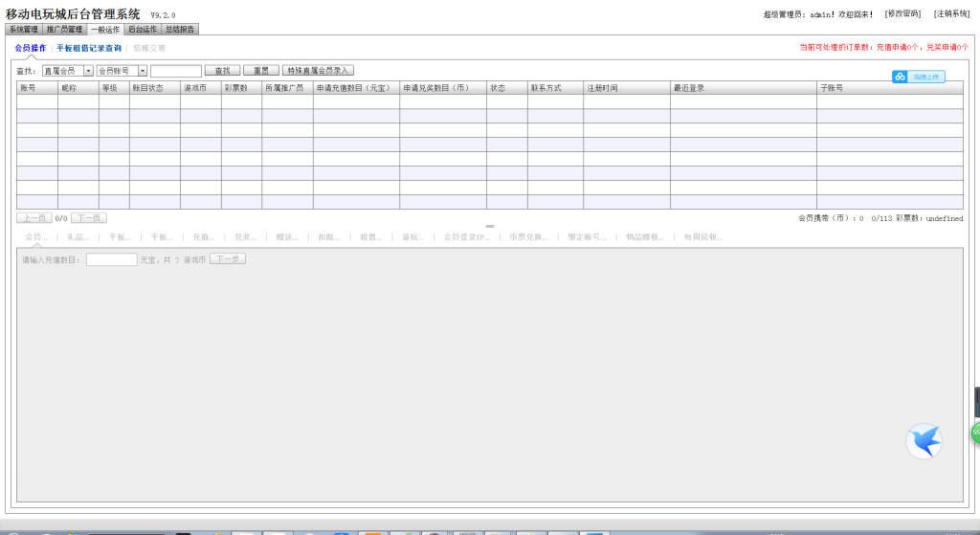Select the 后台运作 tab
The height and width of the screenshot is (535, 980).
[143, 30]
